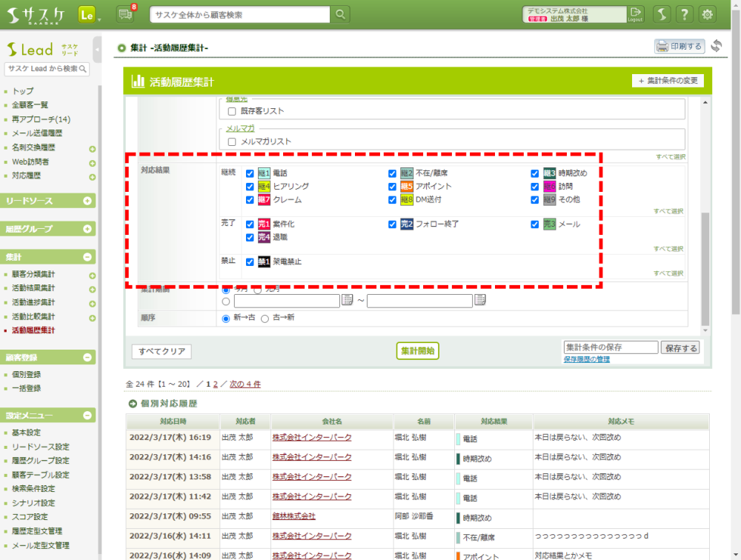Click the search magnifier button in header
This screenshot has height=560, width=741.
[x=340, y=15]
